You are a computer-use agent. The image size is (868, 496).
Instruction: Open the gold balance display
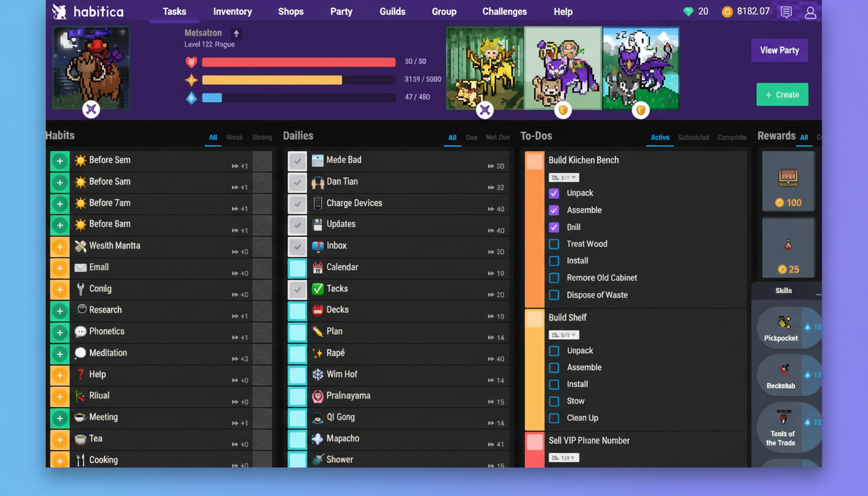(746, 11)
